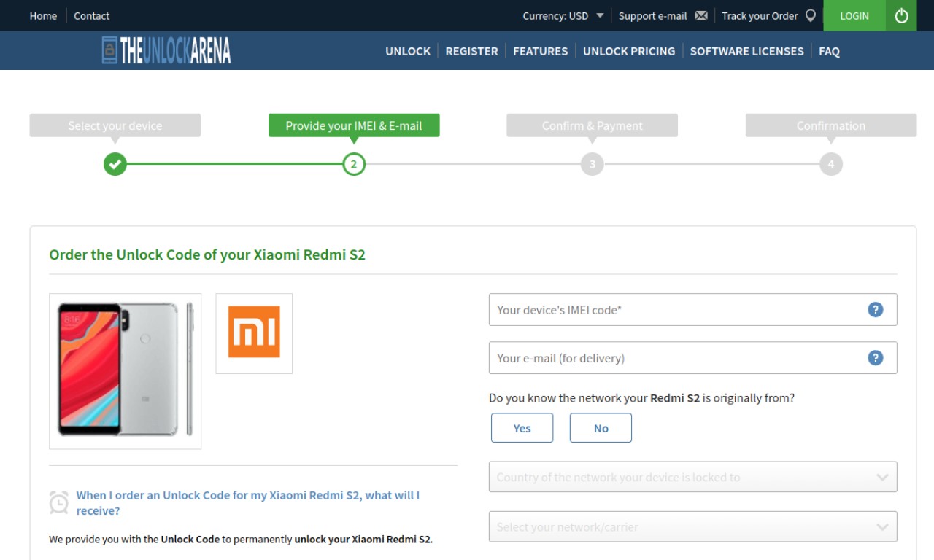
Task: Click the heading 'Order the Unlock Code of your Xiaomi Redmi S2'
Action: (207, 254)
